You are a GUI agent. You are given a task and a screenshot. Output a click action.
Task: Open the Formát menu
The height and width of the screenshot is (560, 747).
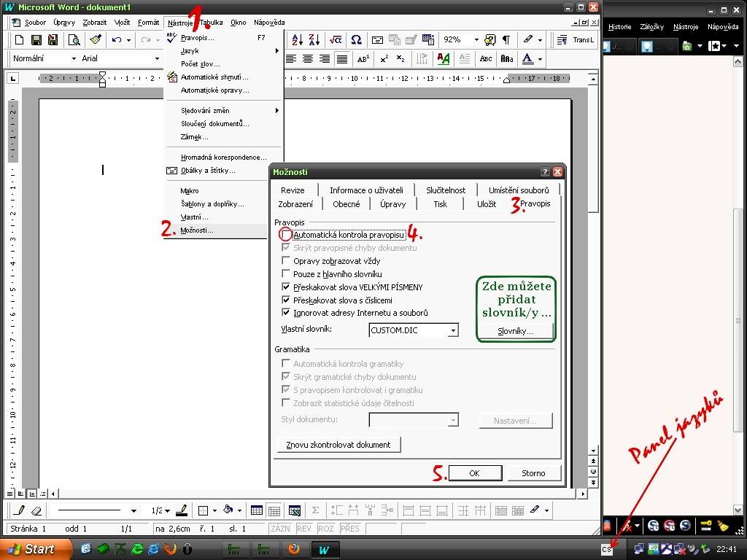[x=149, y=23]
